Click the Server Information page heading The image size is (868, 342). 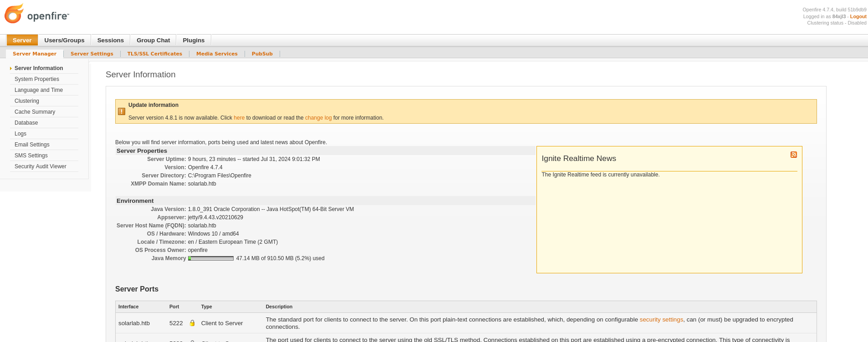pyautogui.click(x=140, y=75)
